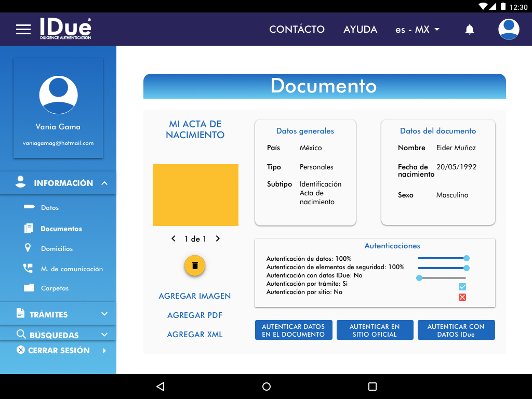Click the AGREGAR PDF link
Screen dimensions: 532x399
[x=195, y=315]
